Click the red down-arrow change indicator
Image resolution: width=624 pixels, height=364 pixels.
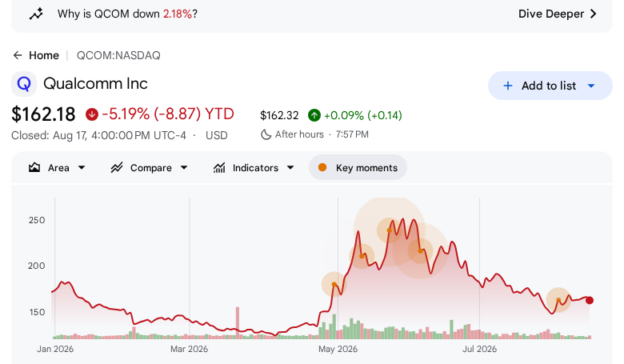click(91, 114)
